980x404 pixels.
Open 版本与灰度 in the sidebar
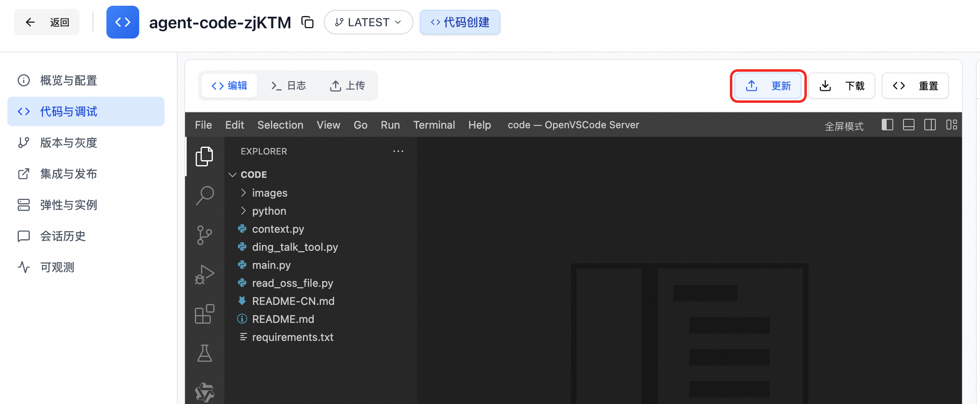pyautogui.click(x=86, y=143)
